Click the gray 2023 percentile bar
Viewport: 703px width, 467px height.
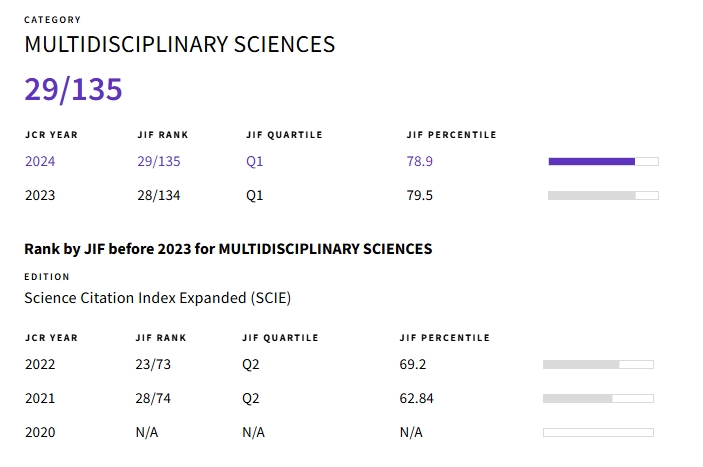pos(603,196)
